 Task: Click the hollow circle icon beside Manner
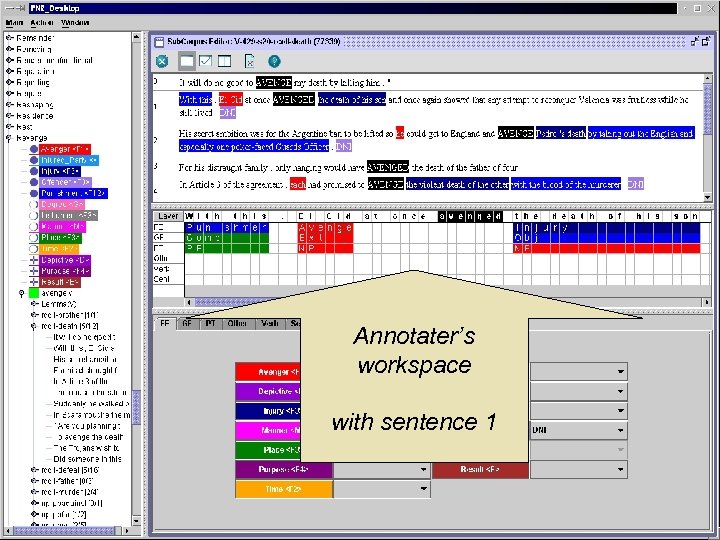tap(34, 226)
